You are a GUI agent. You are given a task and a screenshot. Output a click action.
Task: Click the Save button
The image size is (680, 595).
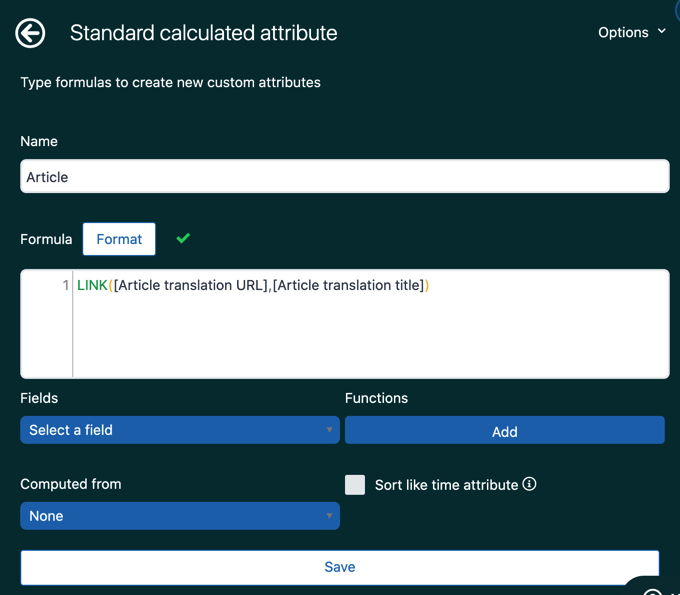[340, 567]
